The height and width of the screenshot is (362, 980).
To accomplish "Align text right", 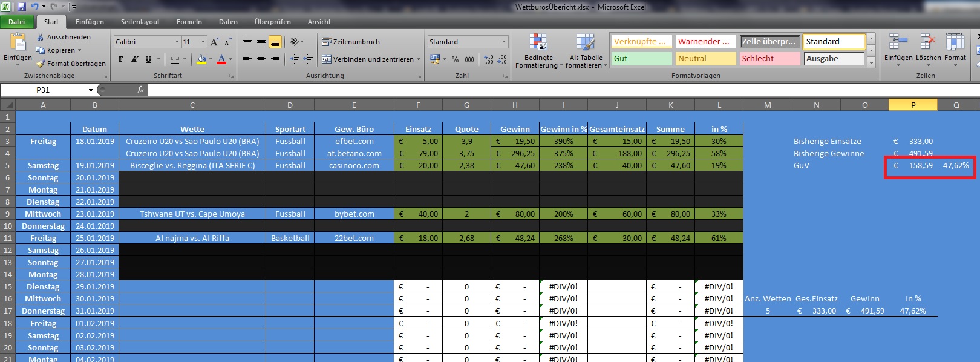I will 275,59.
